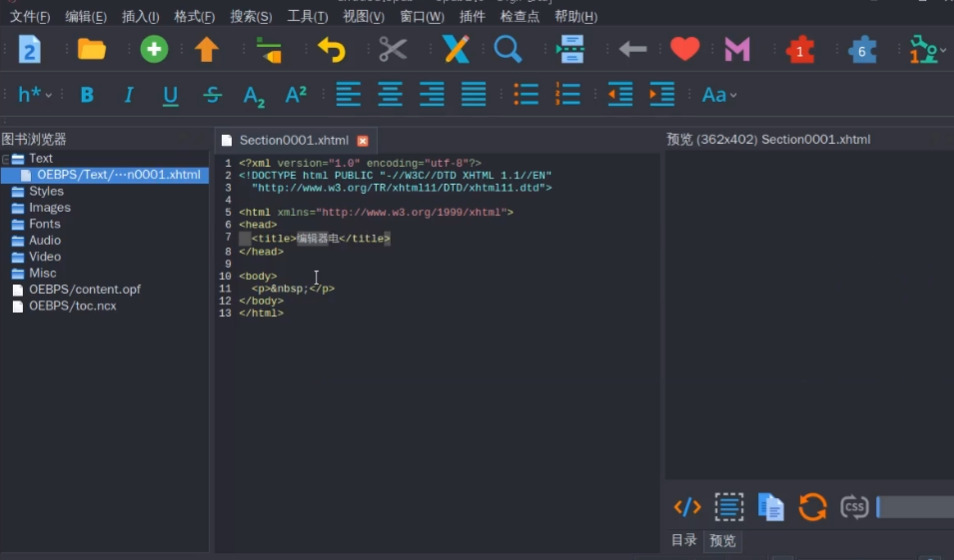Collapse the Text folder in book browser
This screenshot has height=560, width=954.
6,159
